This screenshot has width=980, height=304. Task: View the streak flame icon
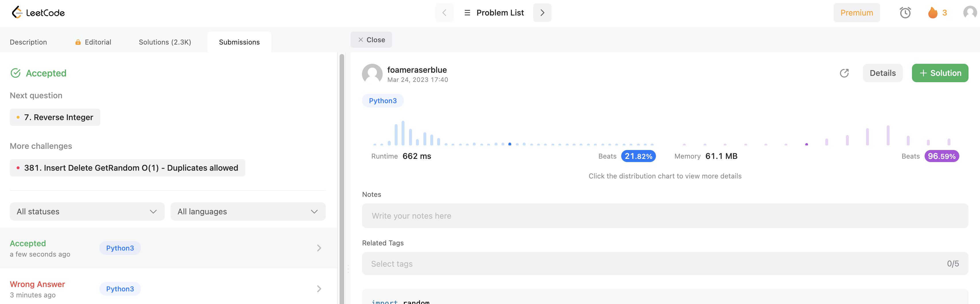tap(932, 13)
